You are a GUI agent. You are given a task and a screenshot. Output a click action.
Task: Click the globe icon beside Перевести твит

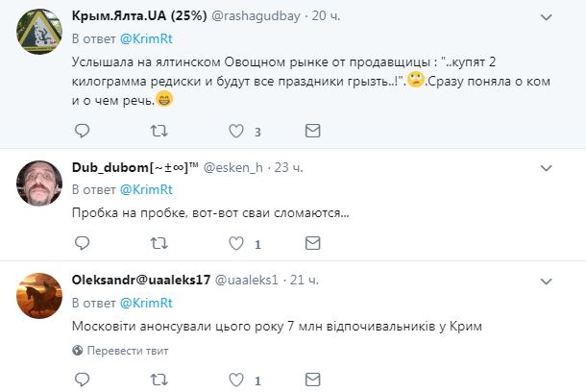click(x=79, y=351)
